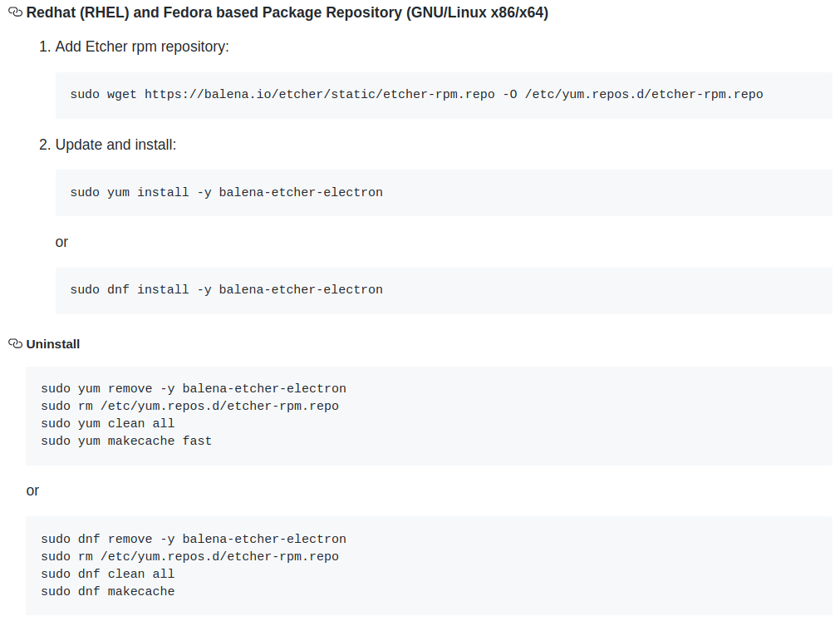Click the rm etcher-rpm.repo line in yum uninstall block
Screen dimensions: 840x621
click(x=189, y=407)
